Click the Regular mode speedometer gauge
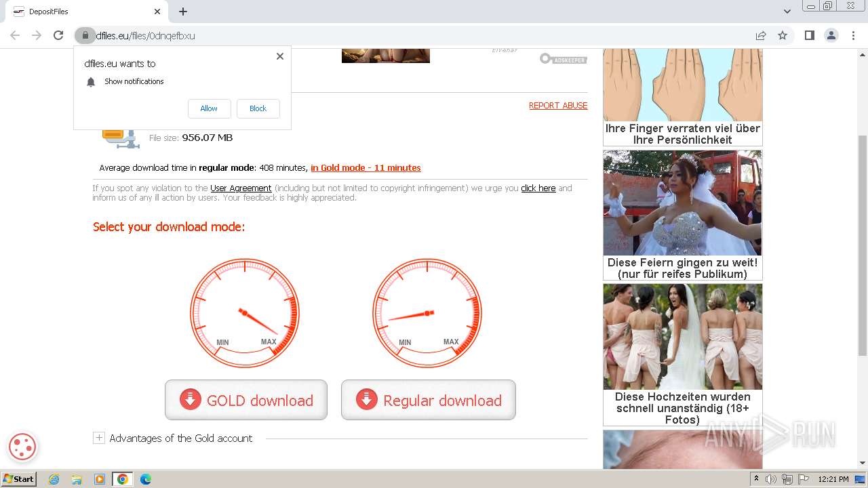The image size is (868, 488). [427, 313]
